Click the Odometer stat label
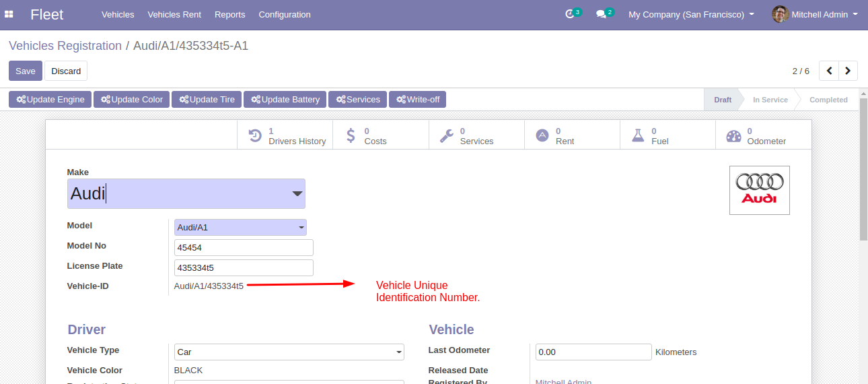 coord(766,141)
